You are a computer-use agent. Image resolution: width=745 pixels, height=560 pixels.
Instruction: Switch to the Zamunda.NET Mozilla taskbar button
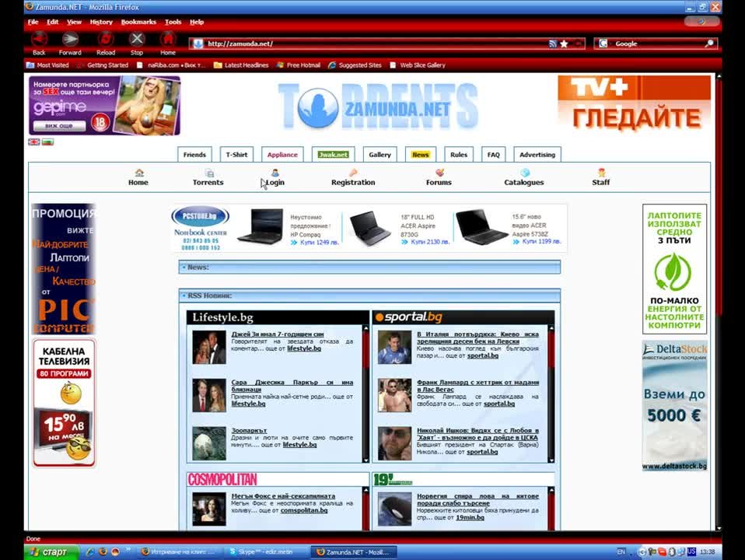pyautogui.click(x=354, y=552)
